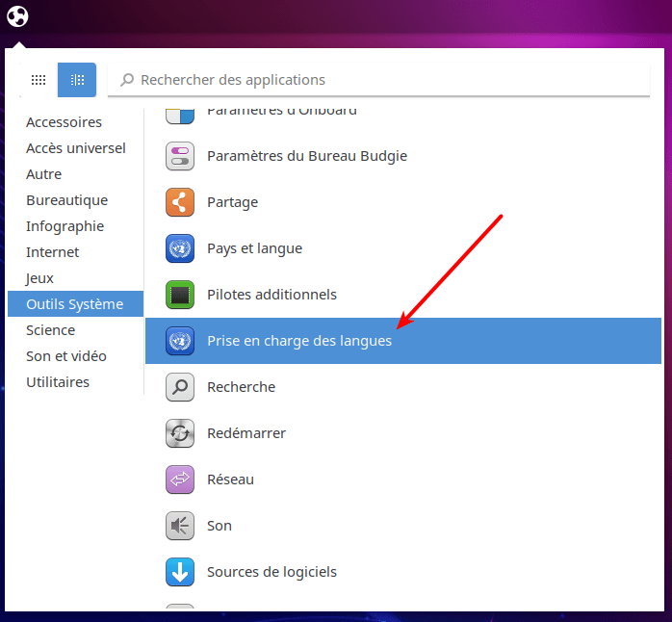The image size is (672, 622).
Task: Open Paramètres du Bureau Budgie entry
Action: tap(306, 156)
